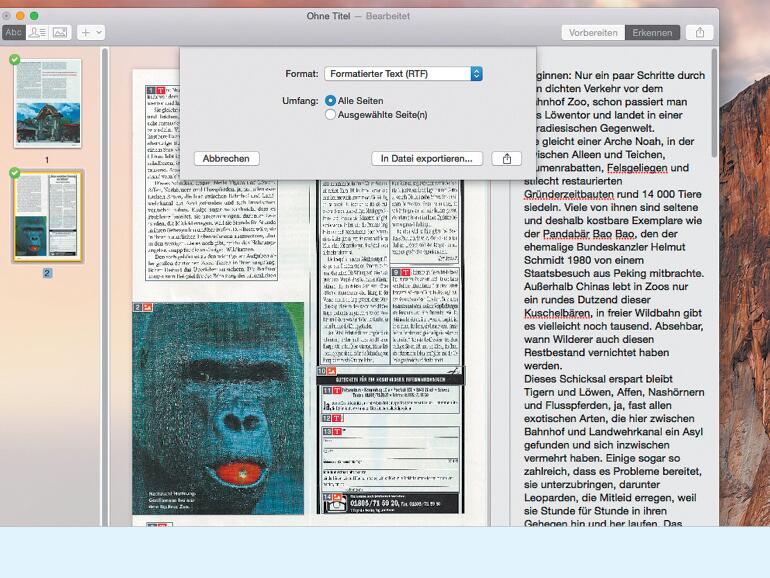Click the window title Ohne Titel
The image size is (770, 578).
click(329, 16)
